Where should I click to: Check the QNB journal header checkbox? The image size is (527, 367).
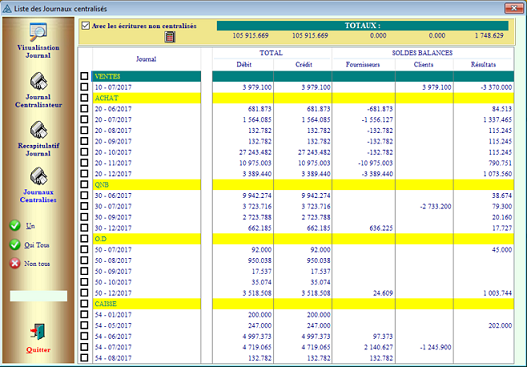pos(84,185)
